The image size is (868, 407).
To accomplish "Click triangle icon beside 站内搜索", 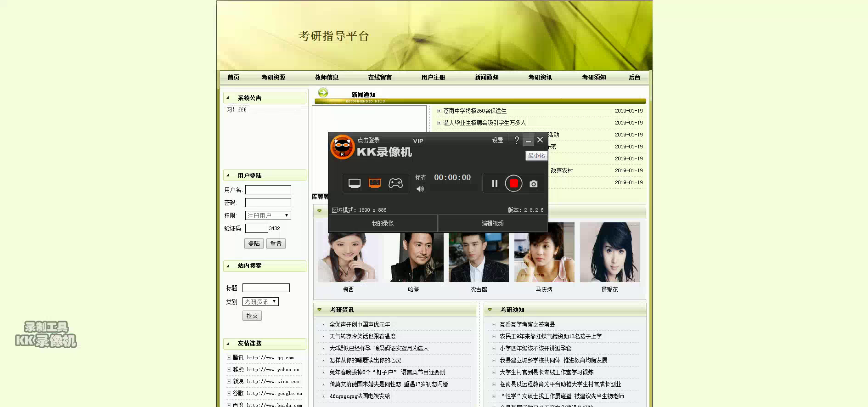I will [x=228, y=266].
